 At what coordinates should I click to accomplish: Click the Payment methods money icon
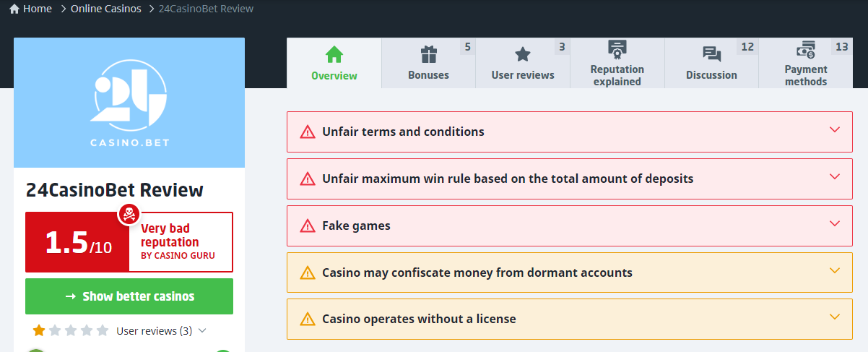click(x=805, y=50)
